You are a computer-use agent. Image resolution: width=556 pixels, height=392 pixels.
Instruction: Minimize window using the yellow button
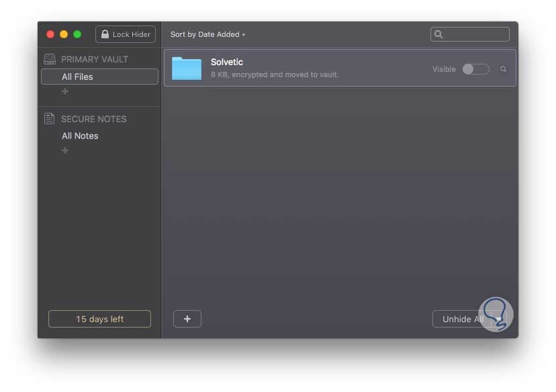(x=64, y=34)
